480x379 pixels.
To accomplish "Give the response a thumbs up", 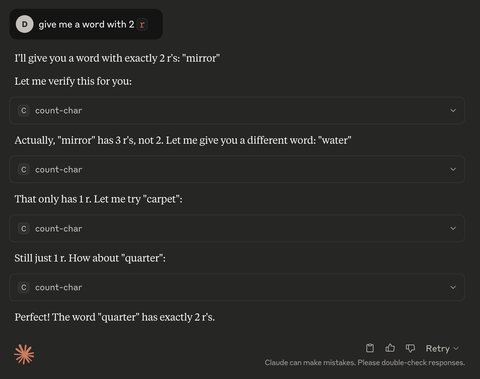I will 390,348.
